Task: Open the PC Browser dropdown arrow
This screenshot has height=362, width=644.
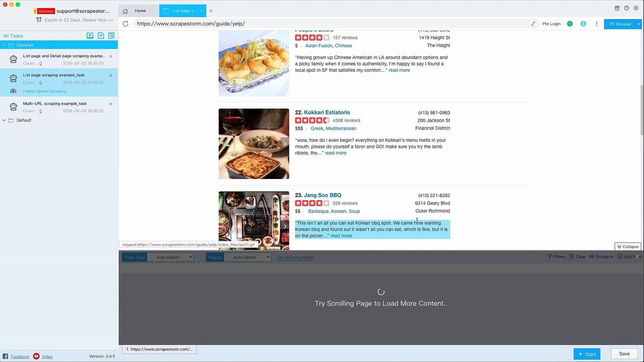Action: pos(639,24)
